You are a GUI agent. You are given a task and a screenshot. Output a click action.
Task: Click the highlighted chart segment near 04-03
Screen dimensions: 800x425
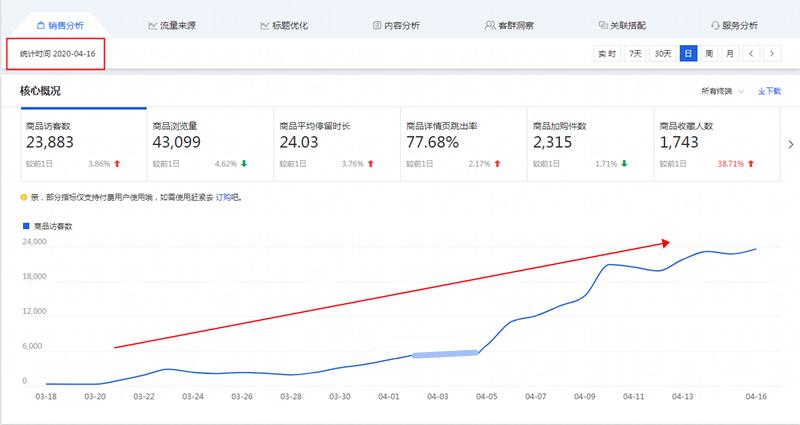[445, 354]
